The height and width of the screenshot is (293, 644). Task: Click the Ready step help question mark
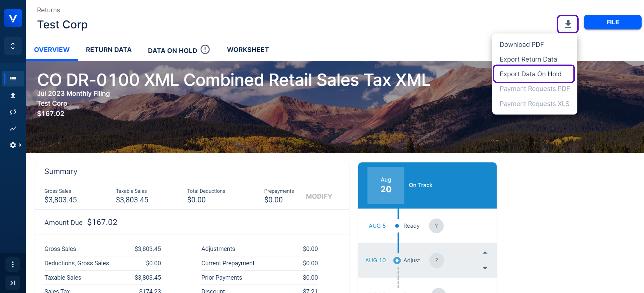pyautogui.click(x=436, y=226)
